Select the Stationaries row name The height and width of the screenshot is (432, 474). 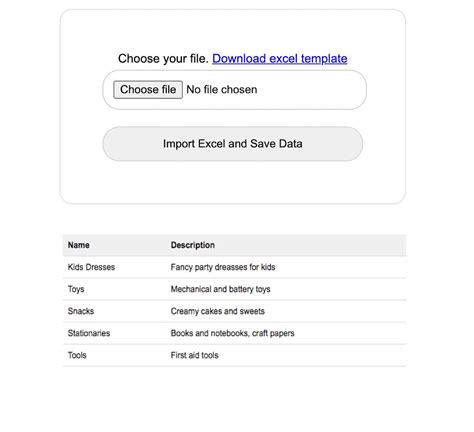pyautogui.click(x=89, y=333)
